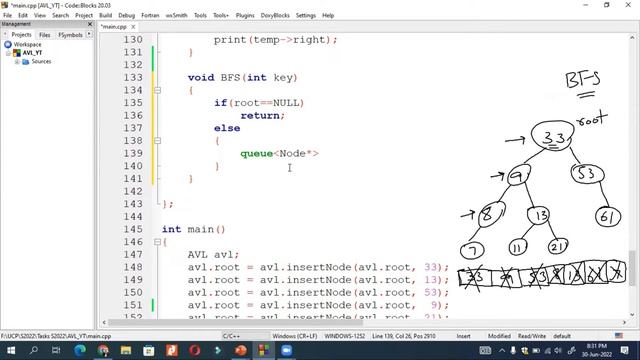Open Google Chrome from the taskbar
640x360 pixels.
click(x=103, y=350)
